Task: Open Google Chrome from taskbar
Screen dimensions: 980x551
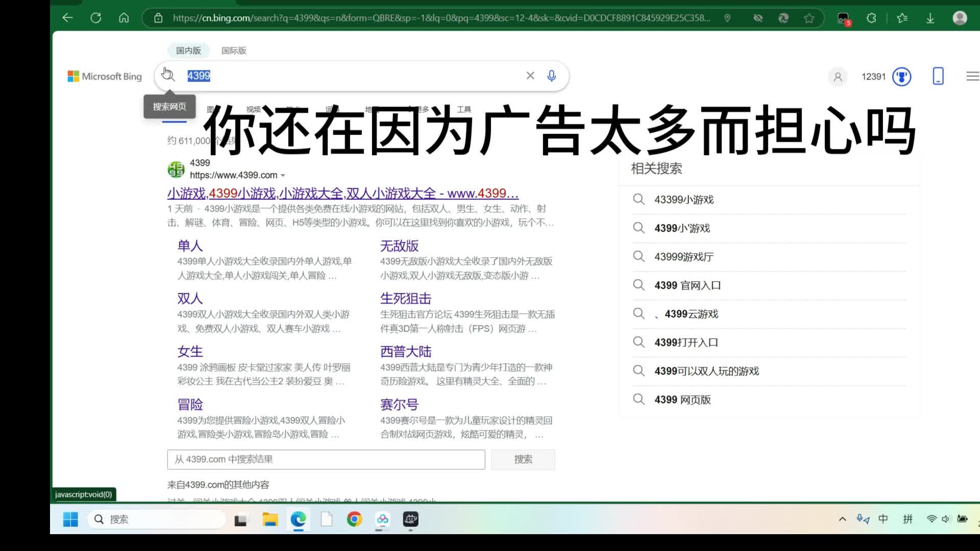Action: [354, 519]
